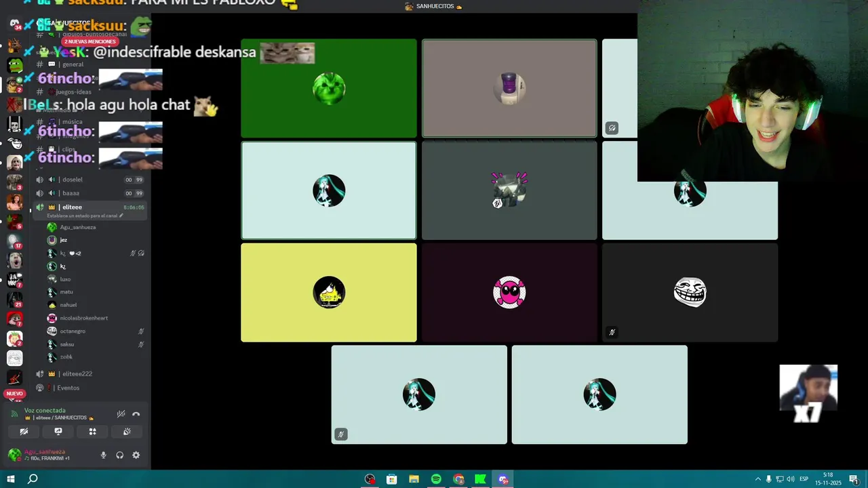
Task: Join the baaaa voice channel
Action: coord(90,193)
